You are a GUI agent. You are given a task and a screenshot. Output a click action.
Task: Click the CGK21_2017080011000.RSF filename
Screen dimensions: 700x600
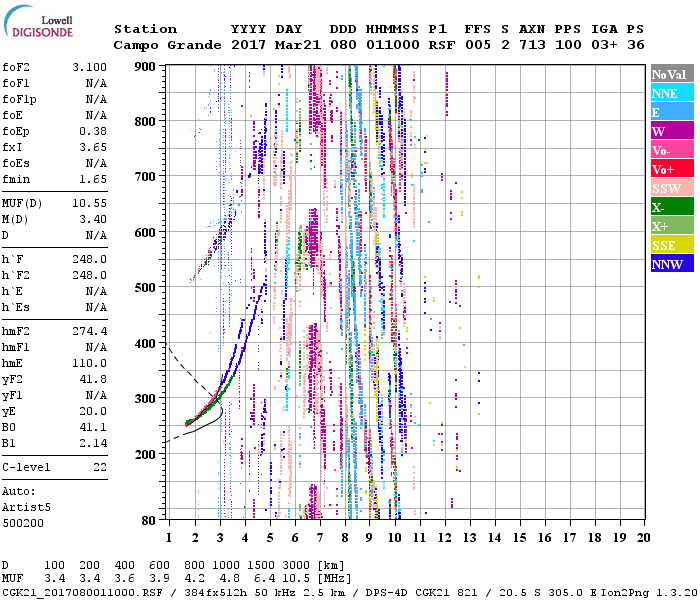click(x=83, y=592)
